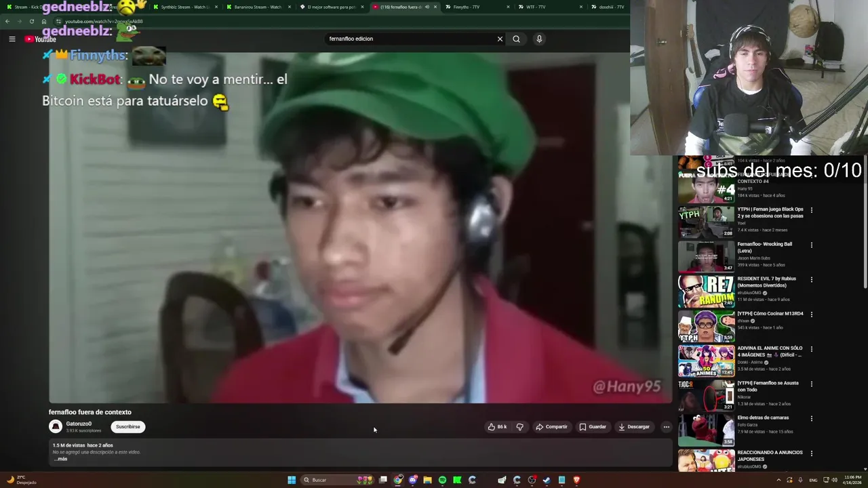Viewport: 868px width, 488px height.
Task: Click the Guardar save button
Action: [x=593, y=427]
